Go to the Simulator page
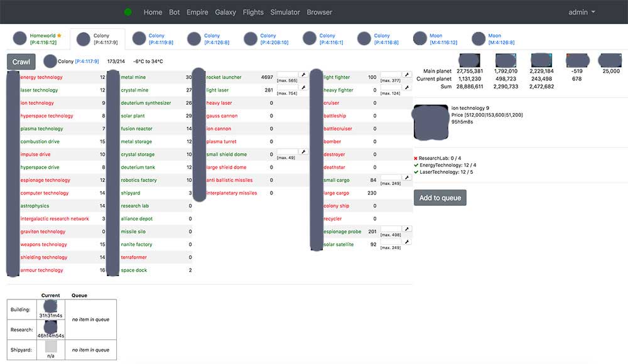 pyautogui.click(x=285, y=12)
